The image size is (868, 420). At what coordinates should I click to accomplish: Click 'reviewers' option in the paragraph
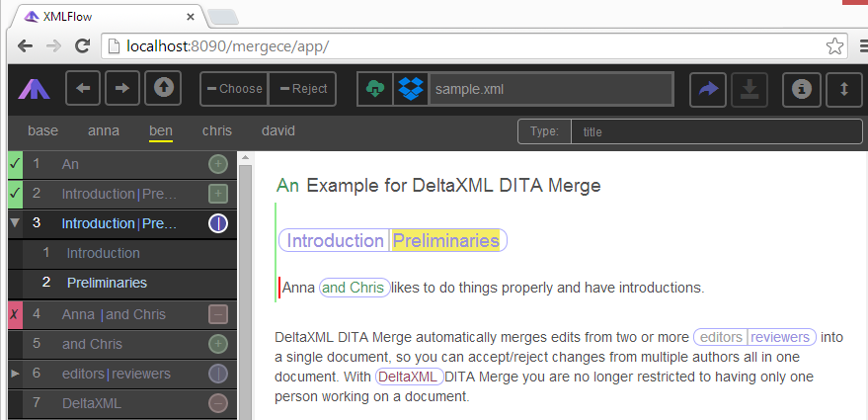point(780,337)
